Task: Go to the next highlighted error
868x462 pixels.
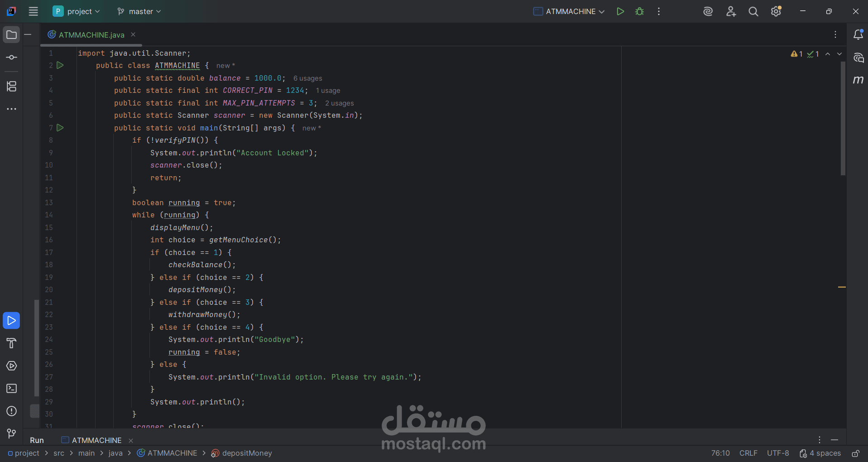Action: [839, 54]
